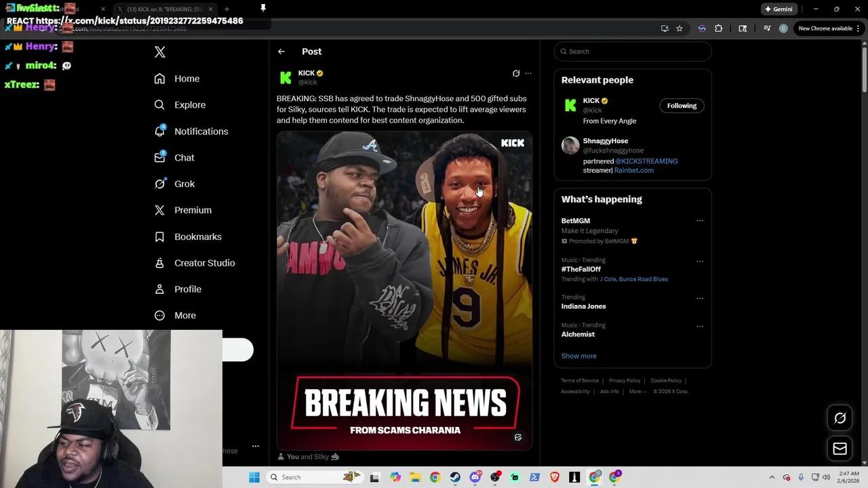The image size is (868, 488).
Task: Open Discord from the taskbar
Action: point(475,477)
